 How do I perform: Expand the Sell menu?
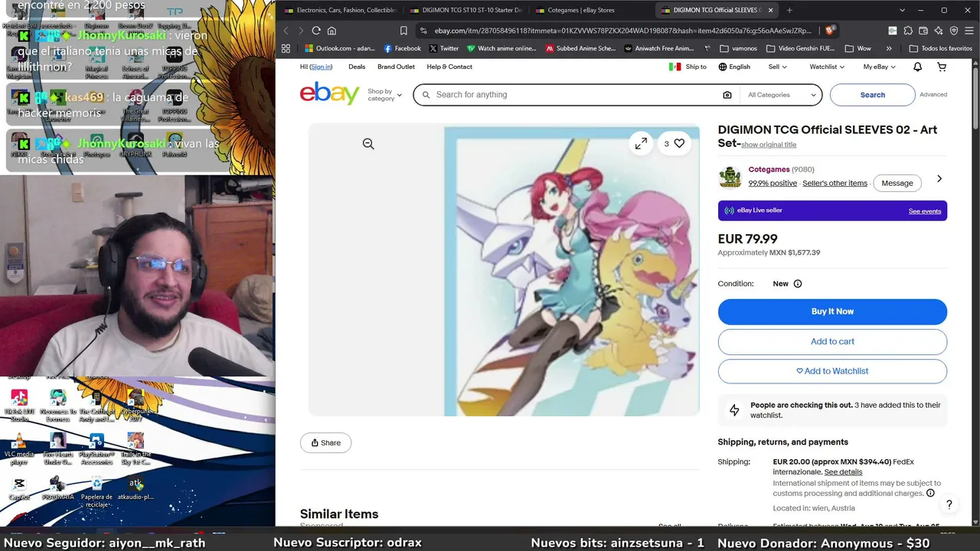(x=777, y=67)
